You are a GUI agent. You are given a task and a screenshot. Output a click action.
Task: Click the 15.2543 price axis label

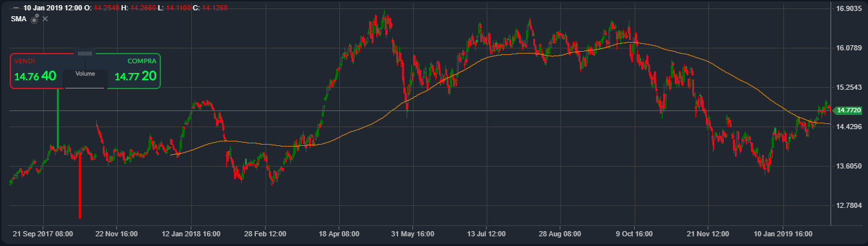pyautogui.click(x=849, y=87)
